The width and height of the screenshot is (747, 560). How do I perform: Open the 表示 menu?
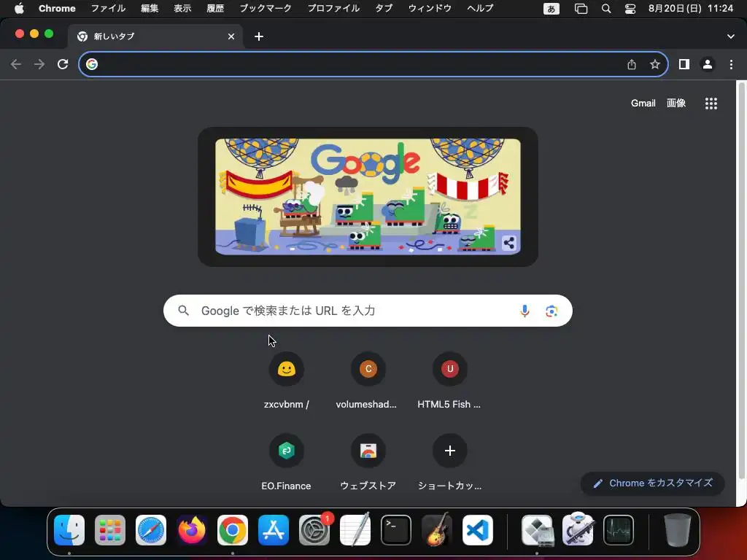pyautogui.click(x=182, y=8)
